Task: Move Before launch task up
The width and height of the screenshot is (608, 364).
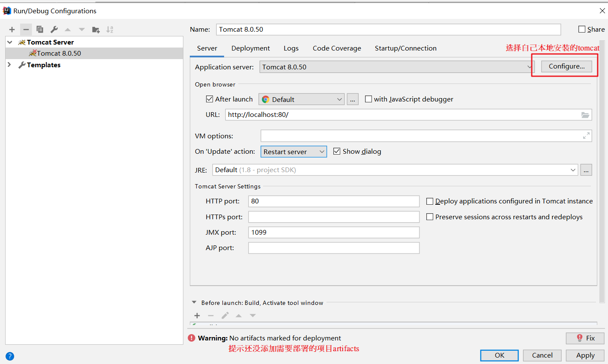Action: pos(239,316)
